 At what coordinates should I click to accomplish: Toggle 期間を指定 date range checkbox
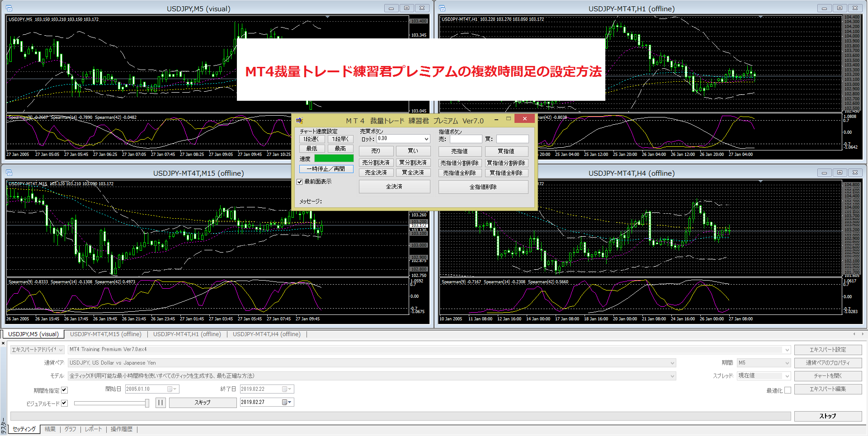[x=64, y=390]
